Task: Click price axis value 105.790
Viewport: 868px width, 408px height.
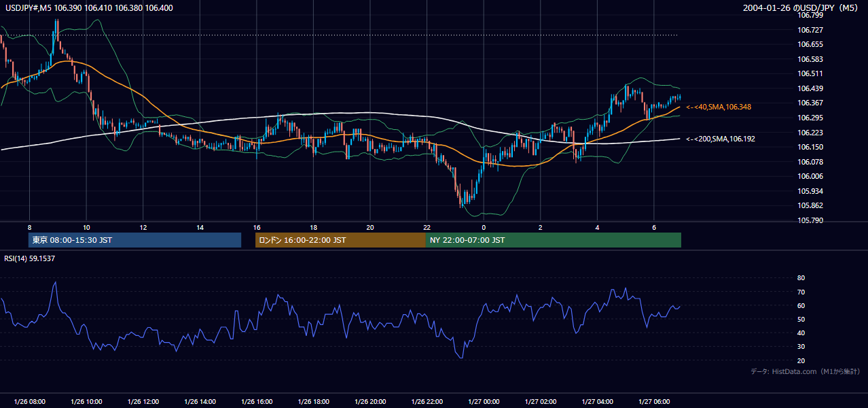Action: [x=810, y=220]
